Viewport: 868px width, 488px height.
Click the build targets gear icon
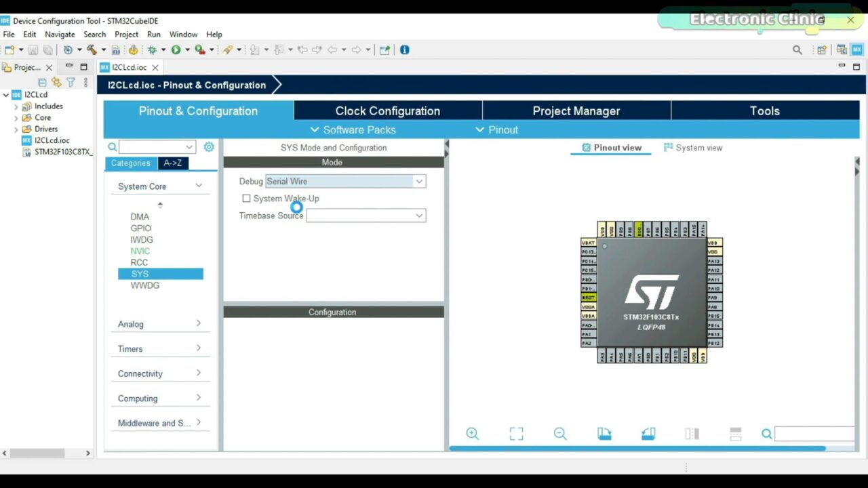click(68, 49)
